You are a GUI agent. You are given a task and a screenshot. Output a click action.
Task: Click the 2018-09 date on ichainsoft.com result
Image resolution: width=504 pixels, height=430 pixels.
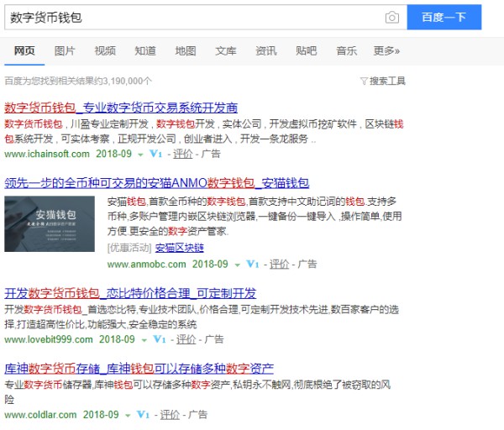pos(113,154)
